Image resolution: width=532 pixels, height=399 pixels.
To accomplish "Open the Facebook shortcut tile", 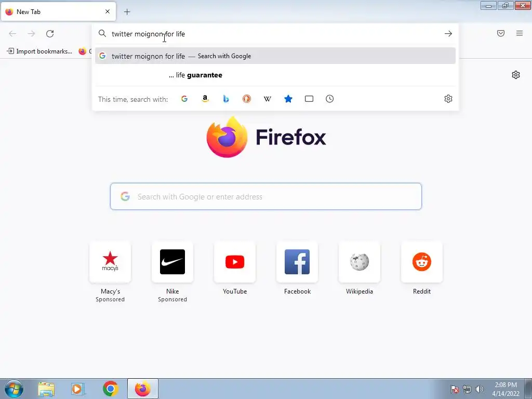I will pos(297,262).
